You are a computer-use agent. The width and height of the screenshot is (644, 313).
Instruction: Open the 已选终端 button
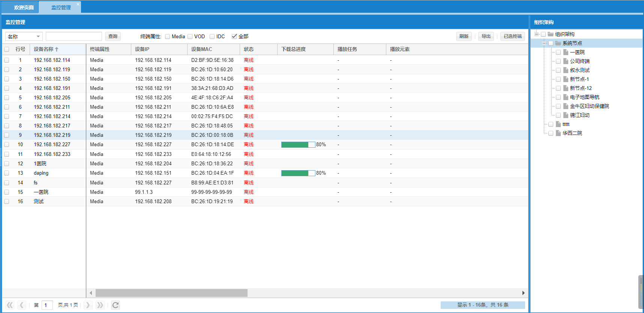pos(513,36)
